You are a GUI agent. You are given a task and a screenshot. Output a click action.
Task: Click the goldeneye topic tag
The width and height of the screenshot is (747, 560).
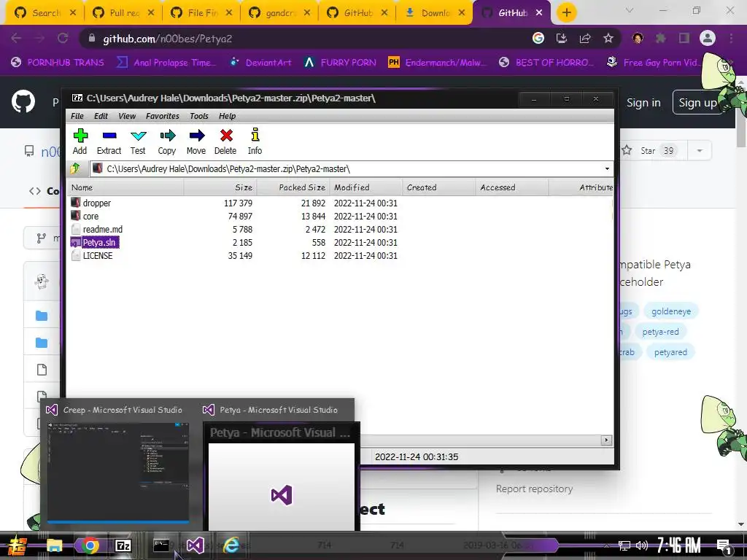tap(671, 311)
